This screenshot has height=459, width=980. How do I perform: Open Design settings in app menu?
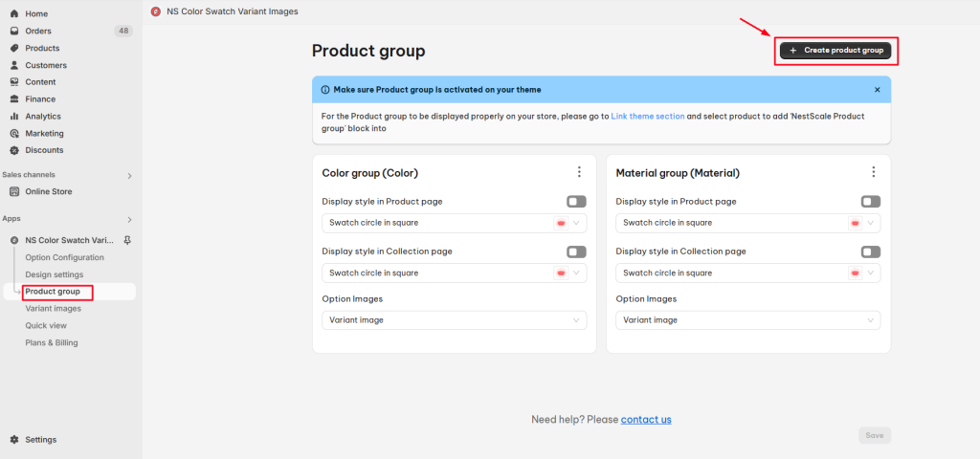pos(55,274)
